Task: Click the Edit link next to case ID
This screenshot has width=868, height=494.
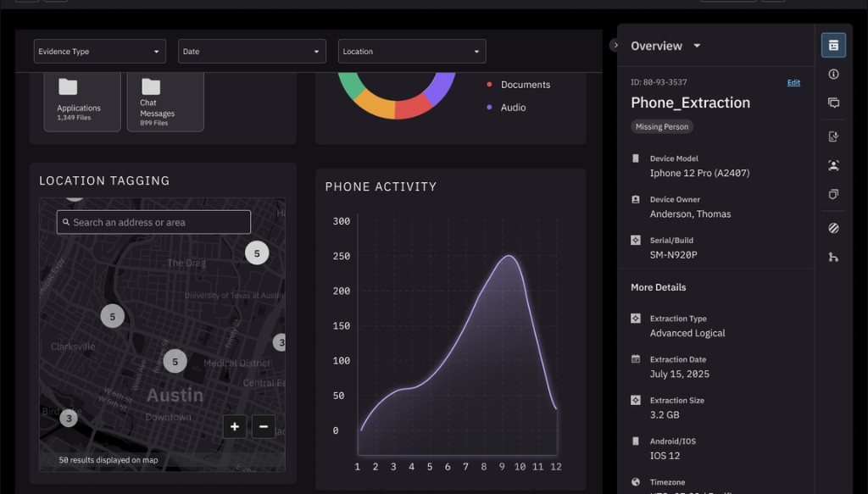Action: 793,82
